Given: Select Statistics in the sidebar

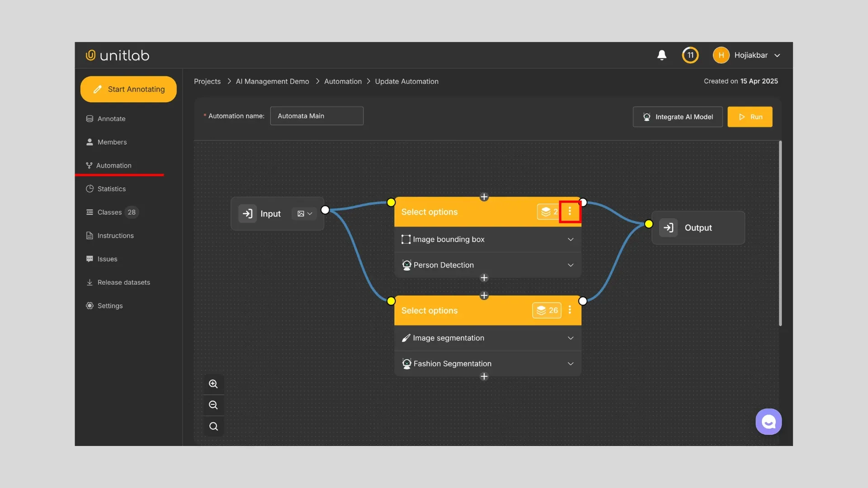Looking at the screenshot, I should (x=112, y=189).
